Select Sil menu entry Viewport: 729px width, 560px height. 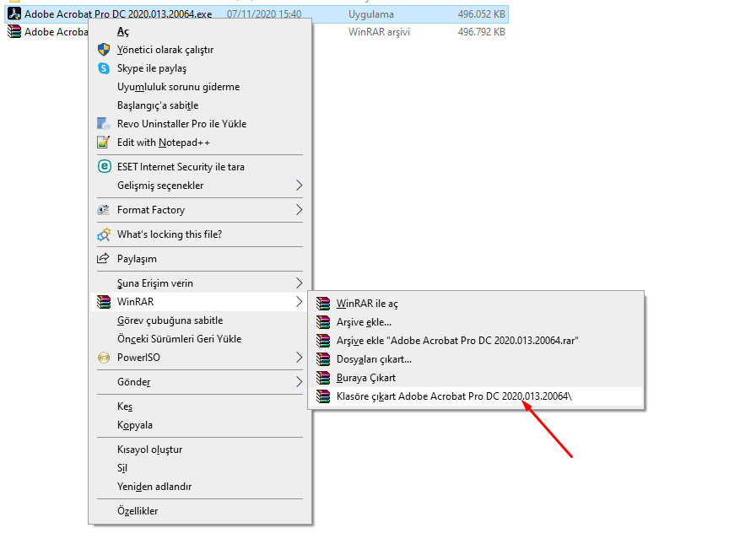tap(200, 468)
